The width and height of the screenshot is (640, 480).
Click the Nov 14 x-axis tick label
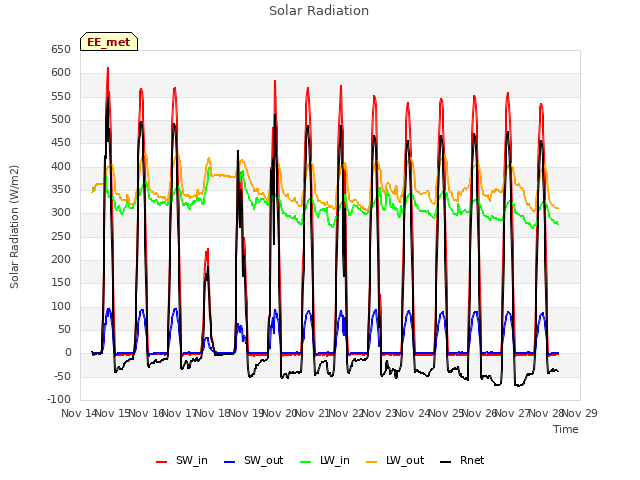pyautogui.click(x=79, y=413)
